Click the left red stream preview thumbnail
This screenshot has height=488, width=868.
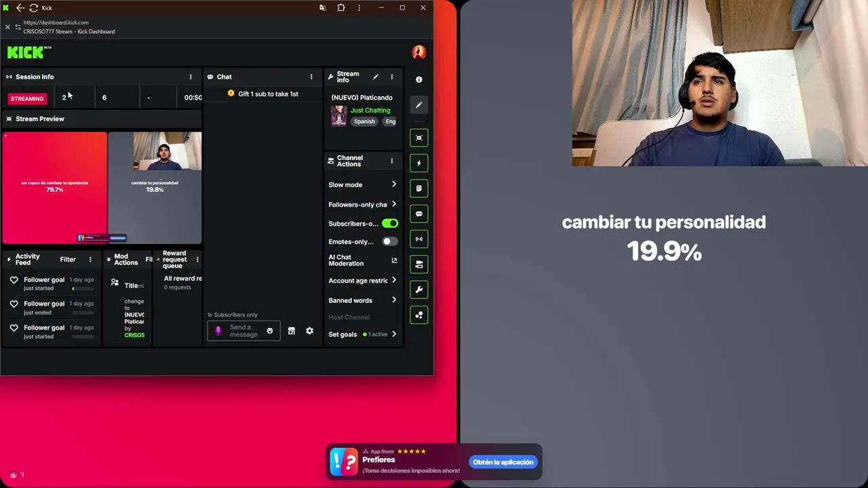click(55, 188)
